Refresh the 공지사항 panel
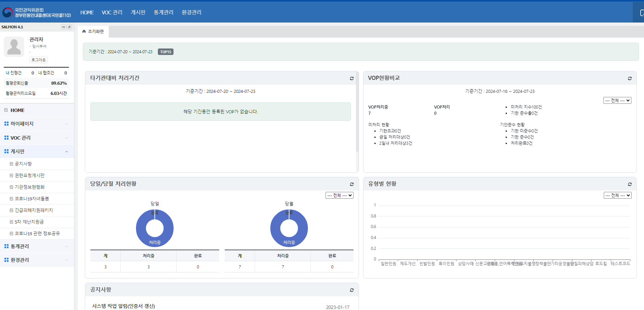 (351, 290)
